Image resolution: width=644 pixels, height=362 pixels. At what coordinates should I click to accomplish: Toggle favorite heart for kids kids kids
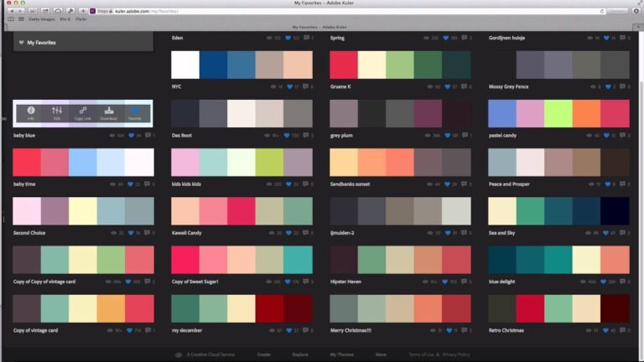point(288,184)
